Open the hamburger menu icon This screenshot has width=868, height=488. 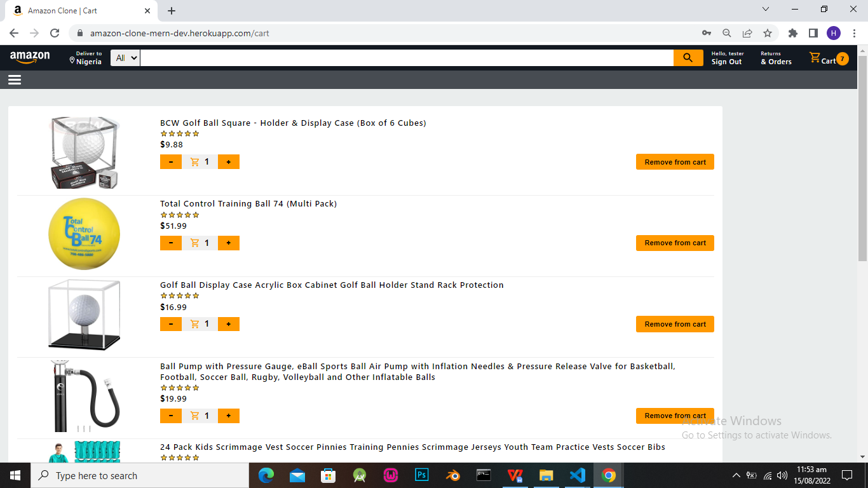(15, 79)
